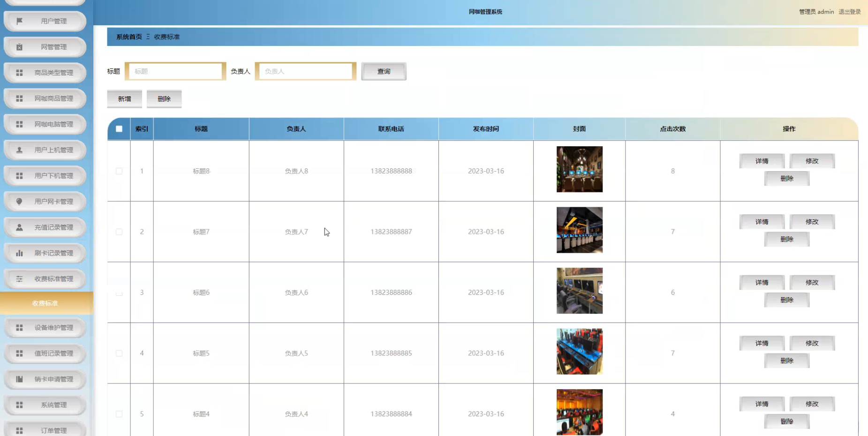The image size is (868, 436).
Task: Check the row checkbox for 标题8
Action: 119,171
